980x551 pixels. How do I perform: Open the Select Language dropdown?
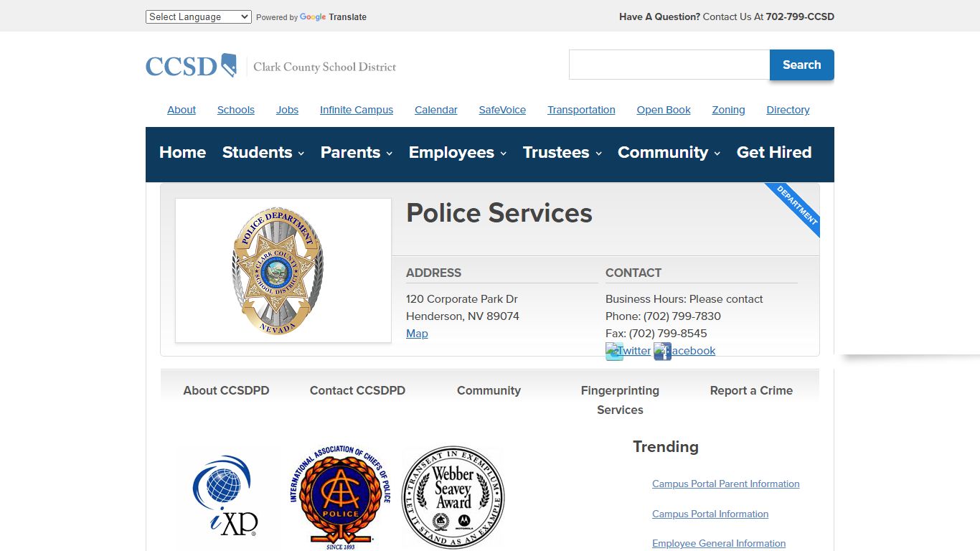(x=199, y=17)
